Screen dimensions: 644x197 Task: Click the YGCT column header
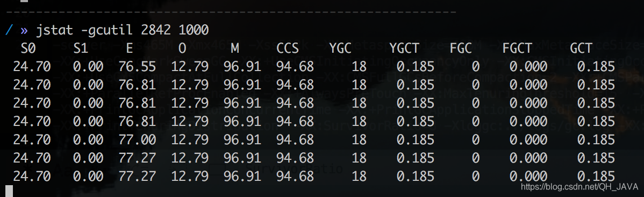point(404,48)
